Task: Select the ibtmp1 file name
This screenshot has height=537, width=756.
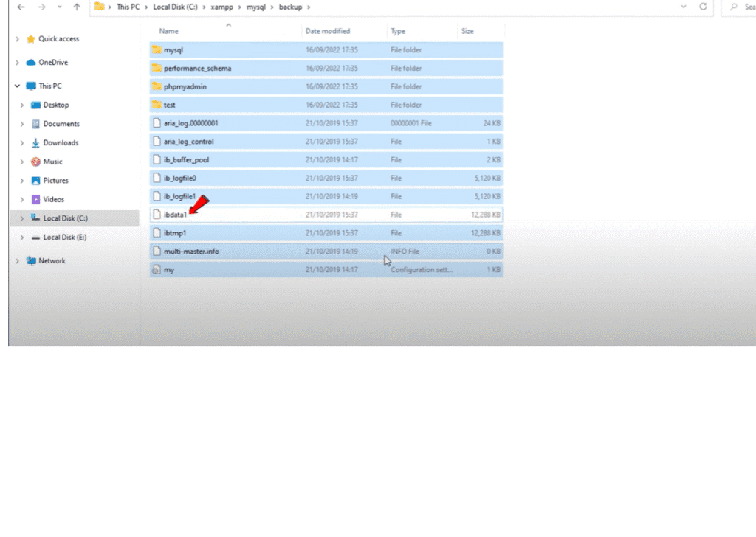Action: pyautogui.click(x=174, y=233)
